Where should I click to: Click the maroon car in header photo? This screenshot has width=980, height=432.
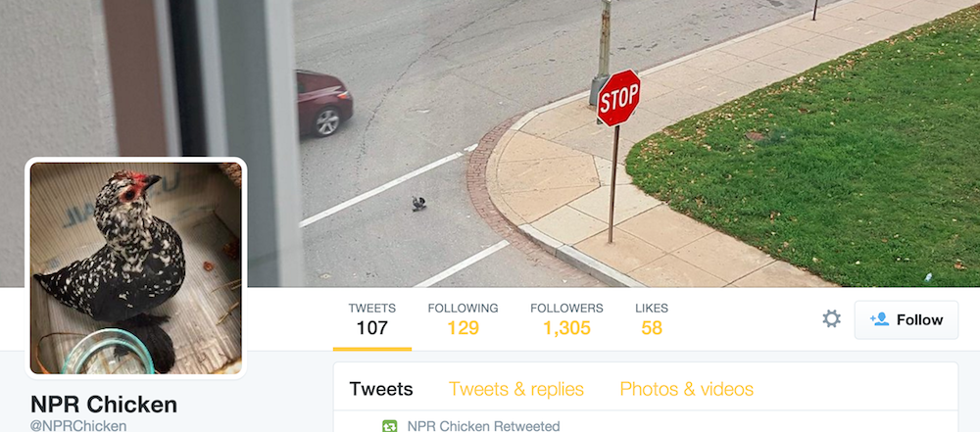tap(323, 103)
